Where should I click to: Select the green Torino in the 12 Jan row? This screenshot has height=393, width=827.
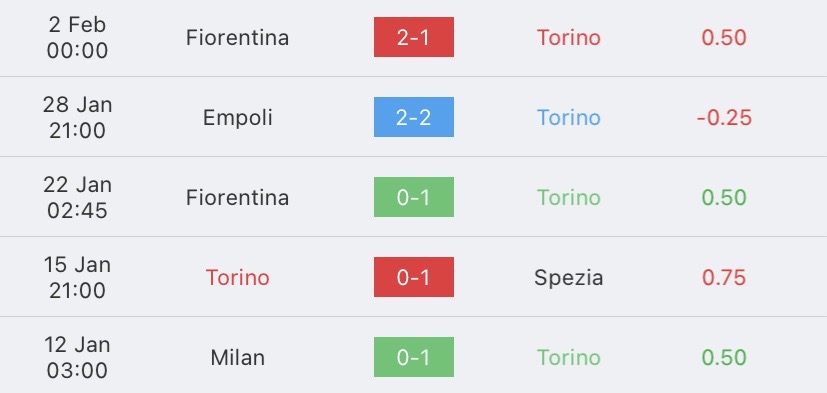point(569,358)
